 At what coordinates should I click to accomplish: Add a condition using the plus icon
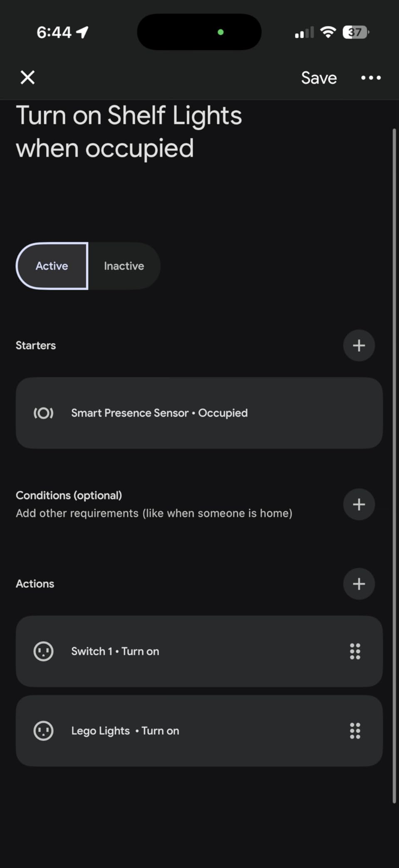359,505
